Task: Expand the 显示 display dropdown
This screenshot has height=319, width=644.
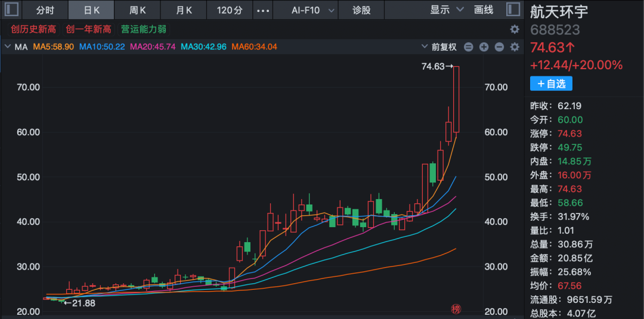Action: tap(447, 10)
